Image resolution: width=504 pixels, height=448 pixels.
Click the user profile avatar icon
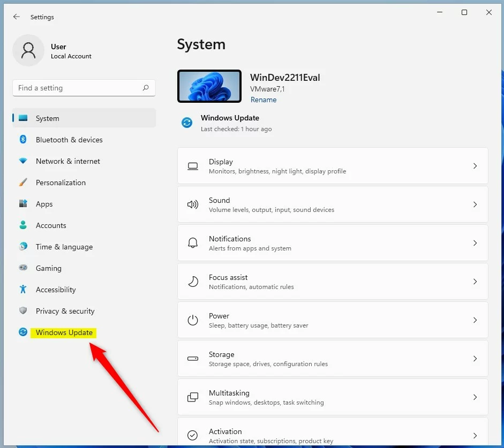(28, 51)
